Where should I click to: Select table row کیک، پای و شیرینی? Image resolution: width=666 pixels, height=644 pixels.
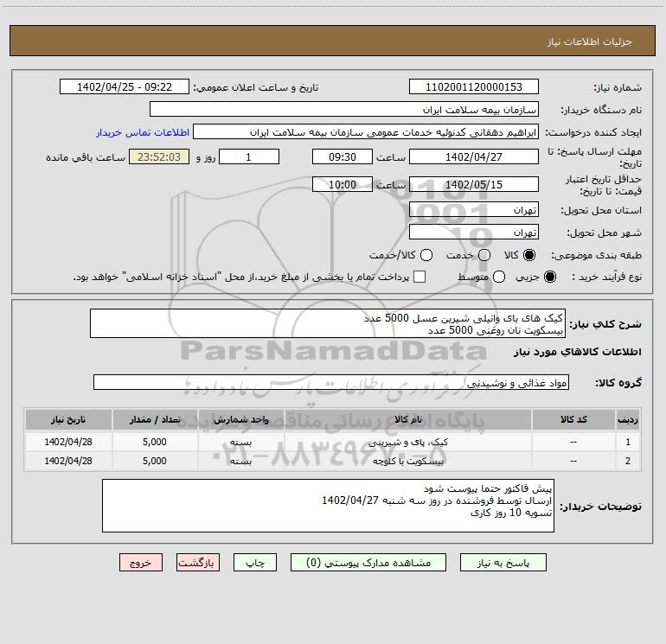pos(333,442)
